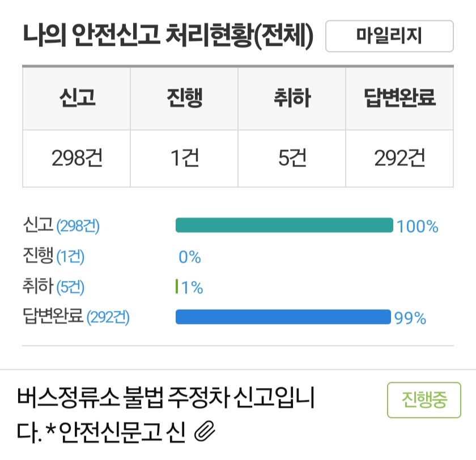
Task: Click the 답변완료 (292건) chart label
Action: coord(76,317)
